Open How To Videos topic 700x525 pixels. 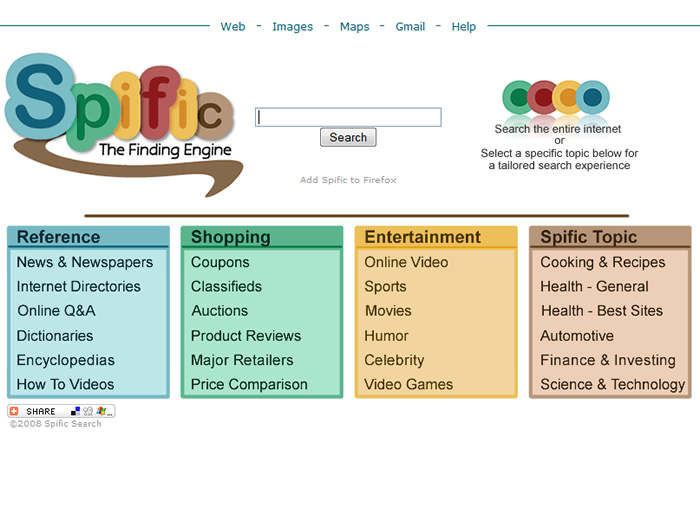click(x=66, y=384)
